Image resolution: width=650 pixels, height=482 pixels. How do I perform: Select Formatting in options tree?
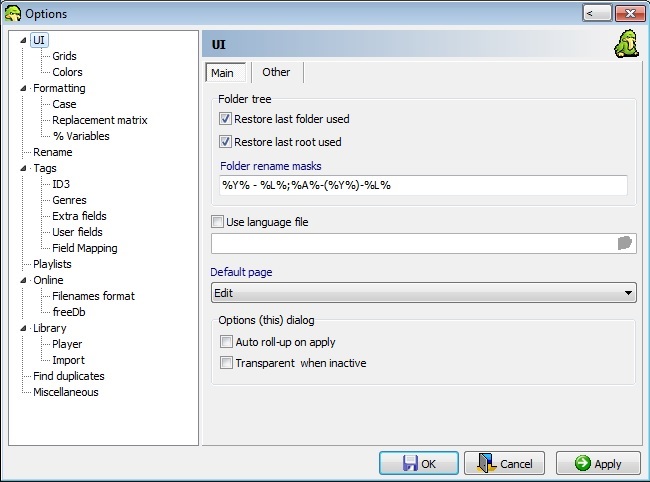coord(59,88)
